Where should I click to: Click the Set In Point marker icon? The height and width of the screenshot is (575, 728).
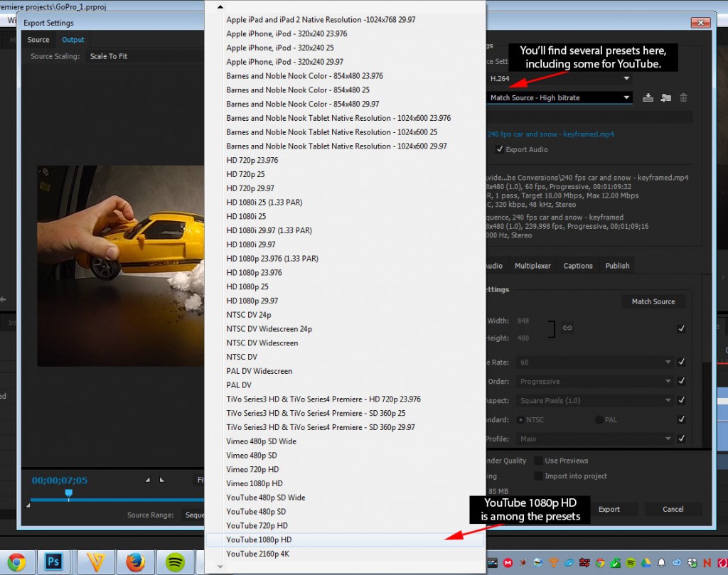tap(148, 480)
